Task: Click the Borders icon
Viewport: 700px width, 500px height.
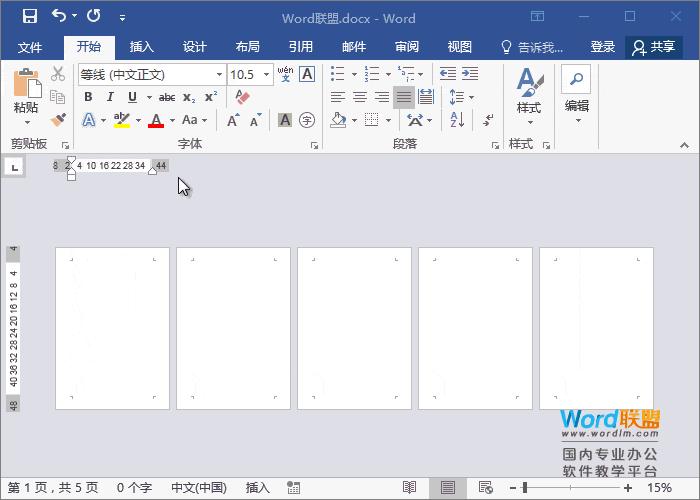Action: coord(371,120)
